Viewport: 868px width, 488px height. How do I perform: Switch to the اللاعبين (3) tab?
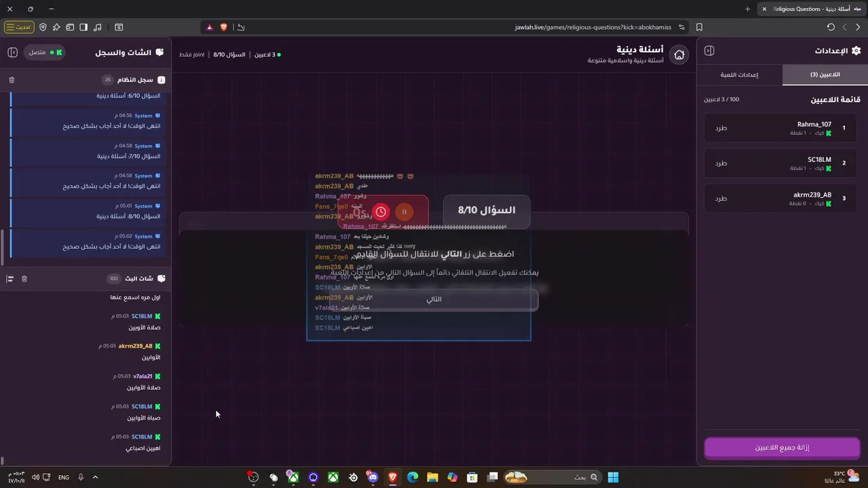pos(825,75)
